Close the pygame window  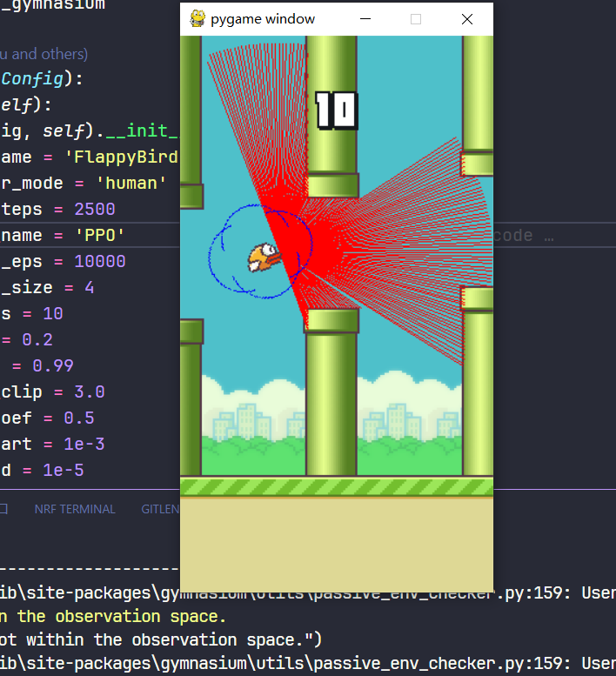(467, 19)
